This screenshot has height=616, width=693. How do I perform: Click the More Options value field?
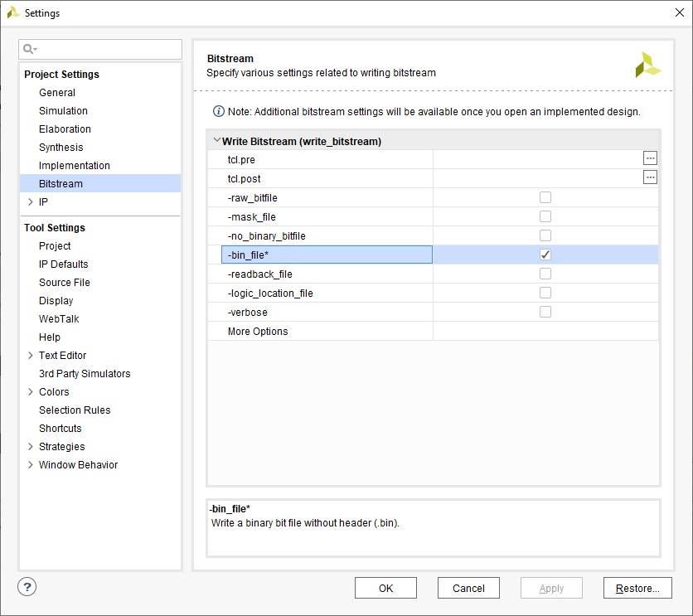pos(545,332)
